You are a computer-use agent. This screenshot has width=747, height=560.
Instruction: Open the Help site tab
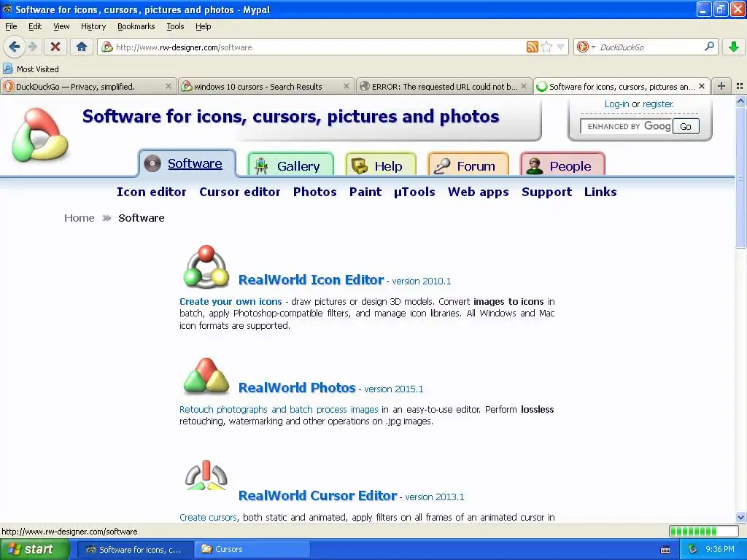coord(381,166)
